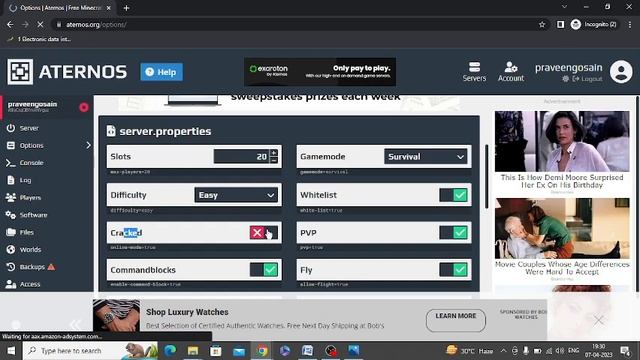The image size is (640, 360).
Task: Expand Options submenu chevron in sidebar
Action: (x=89, y=145)
